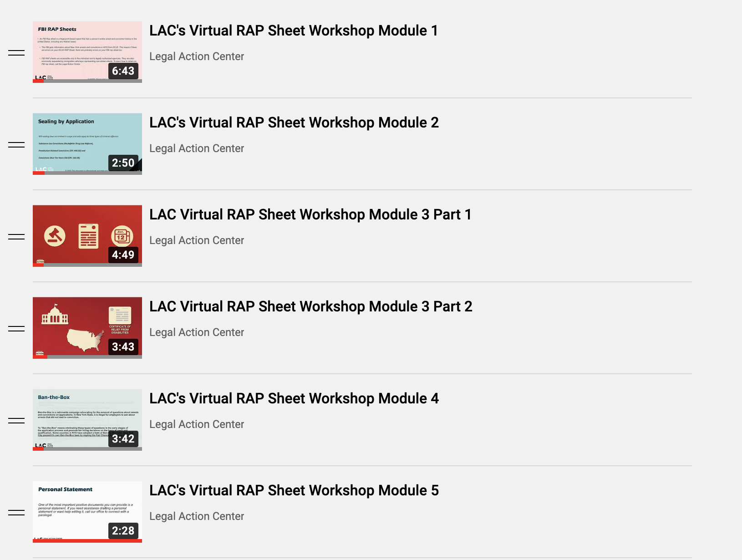Image resolution: width=742 pixels, height=560 pixels.
Task: Click drag handle for Module 1 video
Action: point(16,53)
